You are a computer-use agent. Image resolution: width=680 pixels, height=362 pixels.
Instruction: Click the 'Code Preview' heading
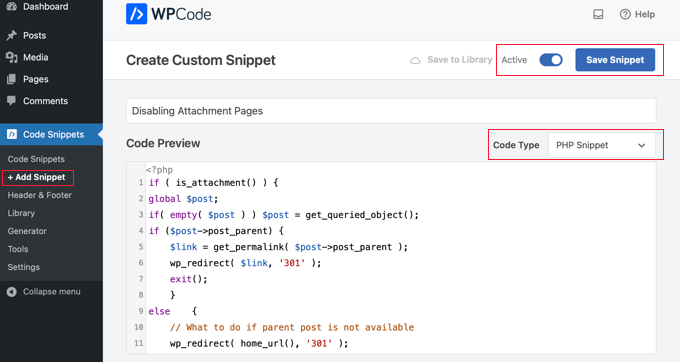[163, 143]
